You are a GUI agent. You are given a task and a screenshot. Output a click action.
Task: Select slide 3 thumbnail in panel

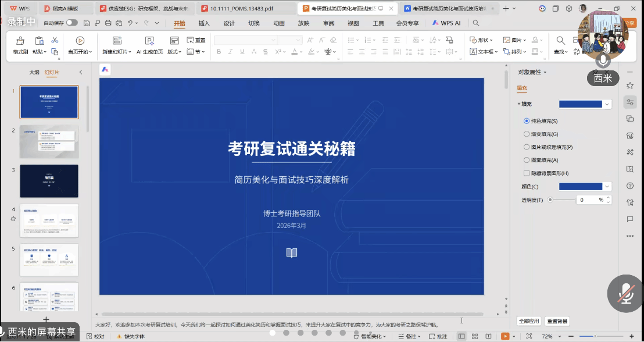[49, 181]
